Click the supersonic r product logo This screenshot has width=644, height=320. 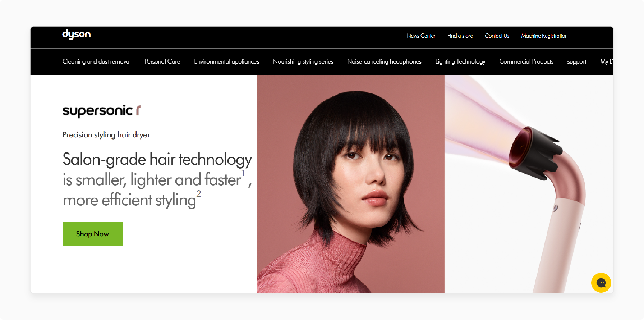(101, 111)
